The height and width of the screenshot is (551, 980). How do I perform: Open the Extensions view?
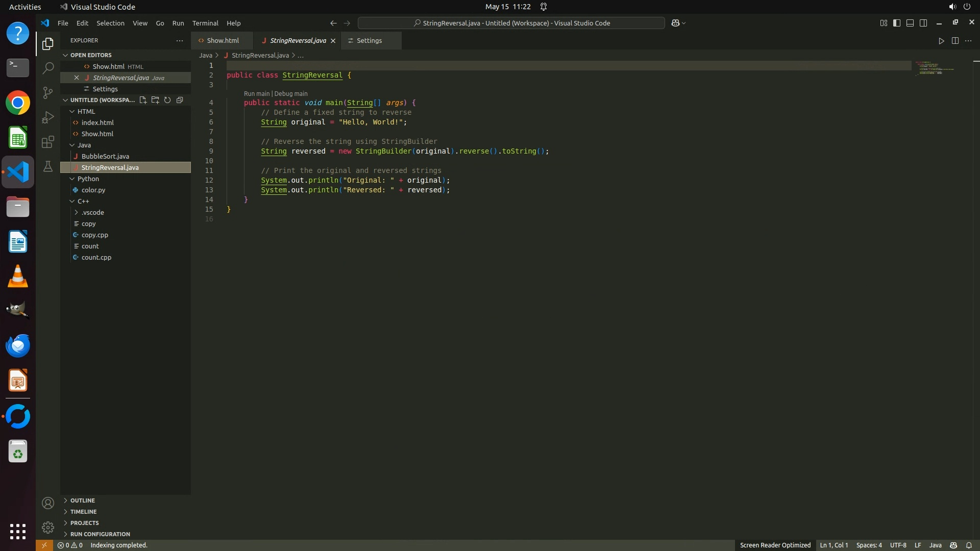click(48, 142)
